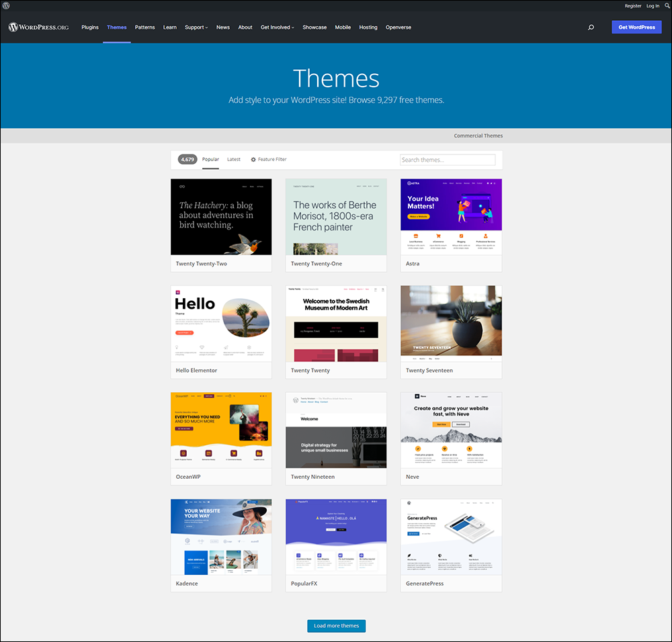This screenshot has height=642, width=672.
Task: Click the Astra theme name
Action: 413,264
